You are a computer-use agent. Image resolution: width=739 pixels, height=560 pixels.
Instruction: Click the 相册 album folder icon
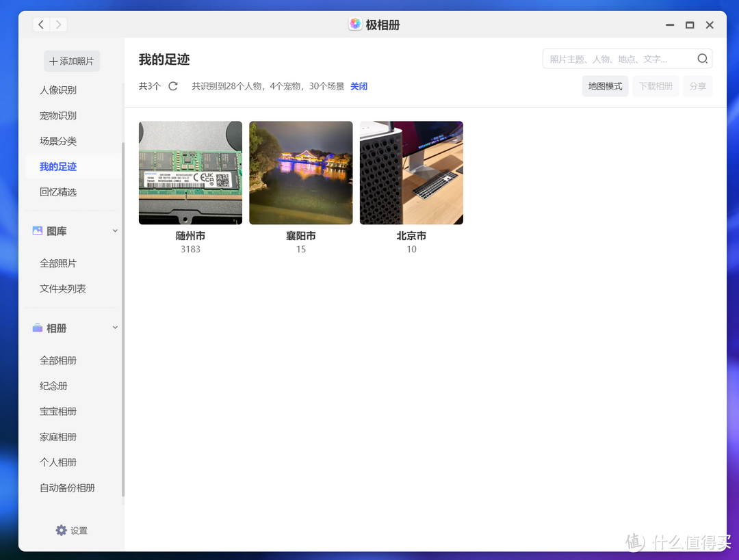38,328
